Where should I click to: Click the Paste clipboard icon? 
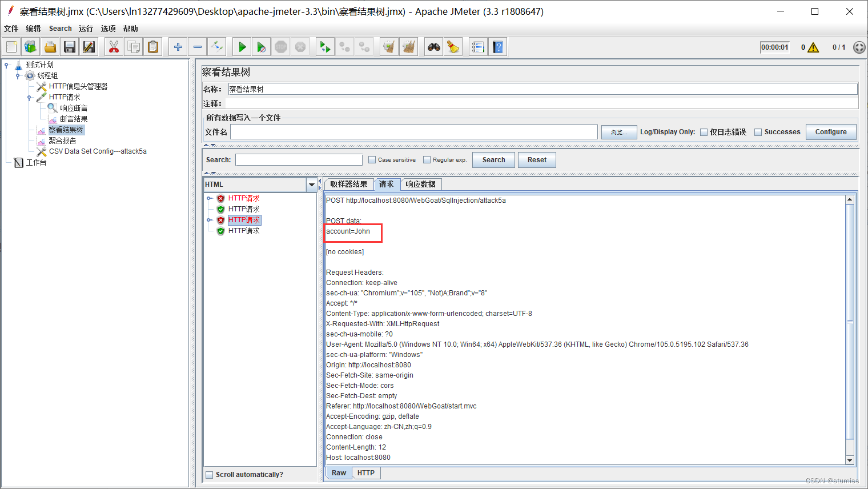tap(153, 47)
